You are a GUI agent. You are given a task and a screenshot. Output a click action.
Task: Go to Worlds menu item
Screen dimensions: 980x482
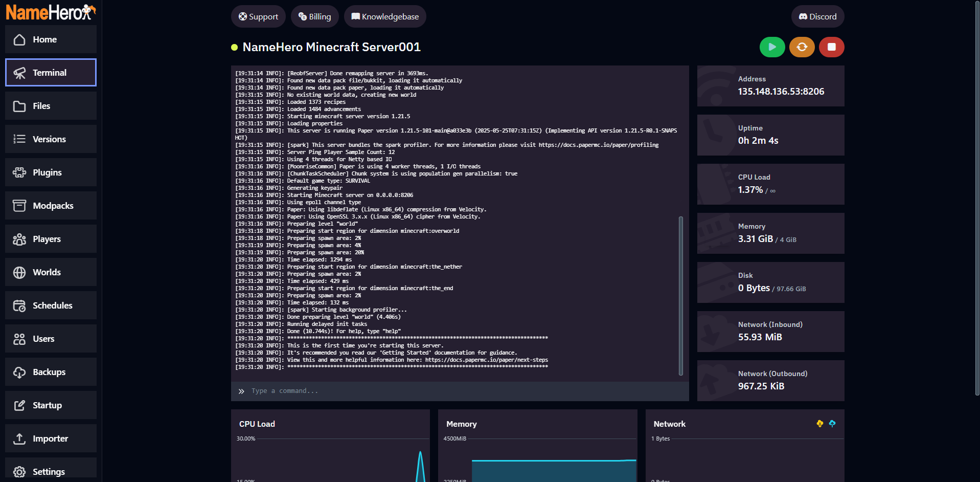coord(51,272)
